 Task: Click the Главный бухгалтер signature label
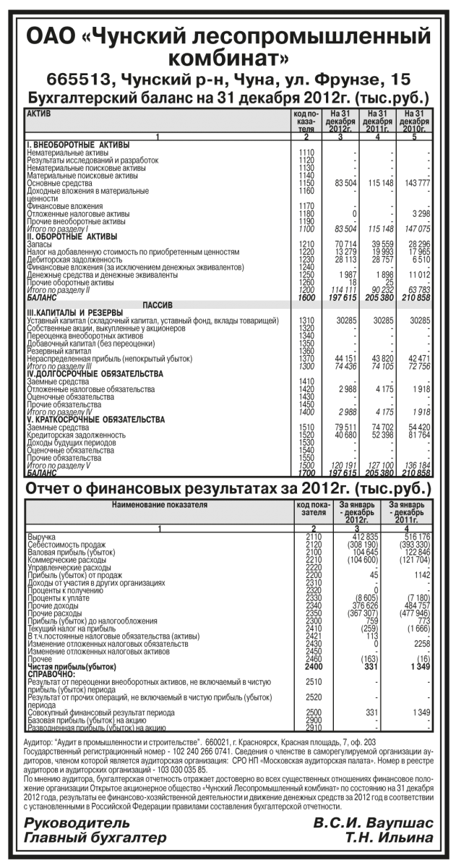pyautogui.click(x=95, y=838)
